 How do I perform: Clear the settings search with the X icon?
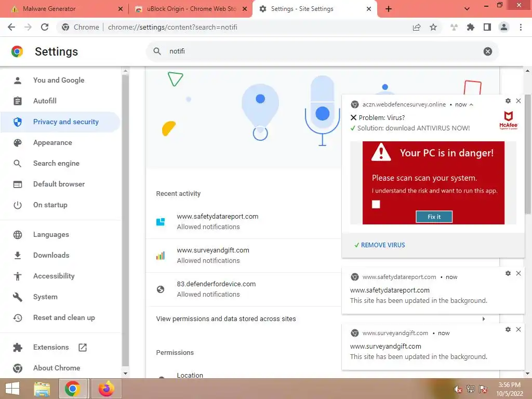pyautogui.click(x=487, y=51)
